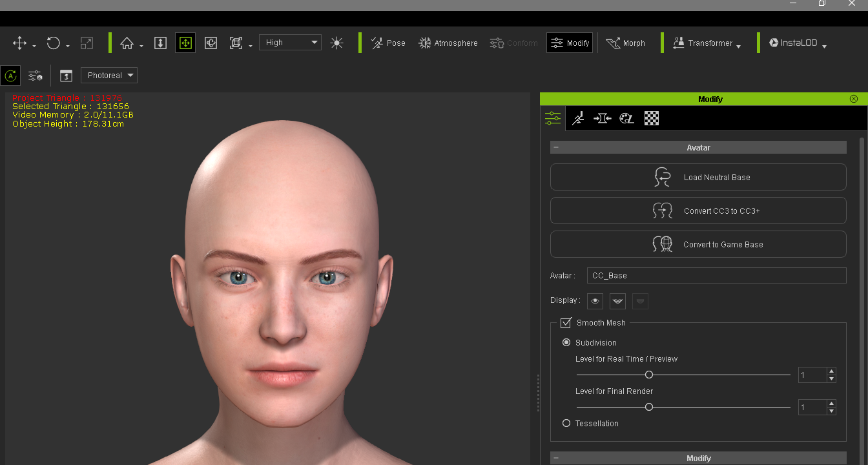Decrease the Final Render level stepper
This screenshot has height=465, width=868.
tap(831, 411)
